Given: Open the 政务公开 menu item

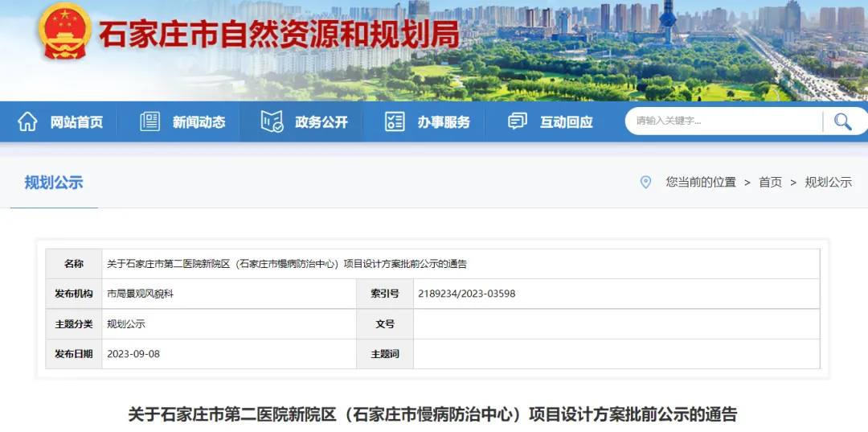Looking at the screenshot, I should pos(321,121).
